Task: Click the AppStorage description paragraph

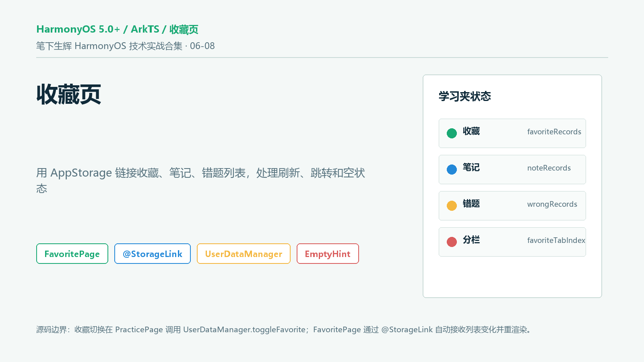Action: tap(200, 181)
